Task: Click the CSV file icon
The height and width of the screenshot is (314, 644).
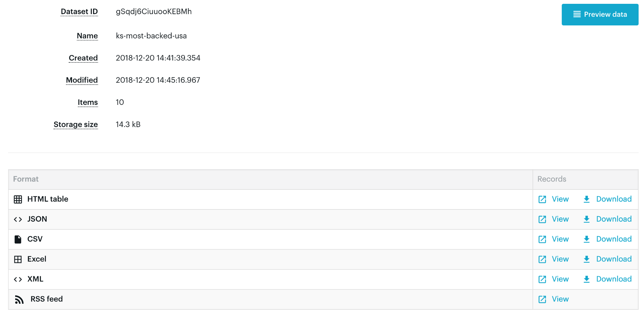Action: [18, 239]
